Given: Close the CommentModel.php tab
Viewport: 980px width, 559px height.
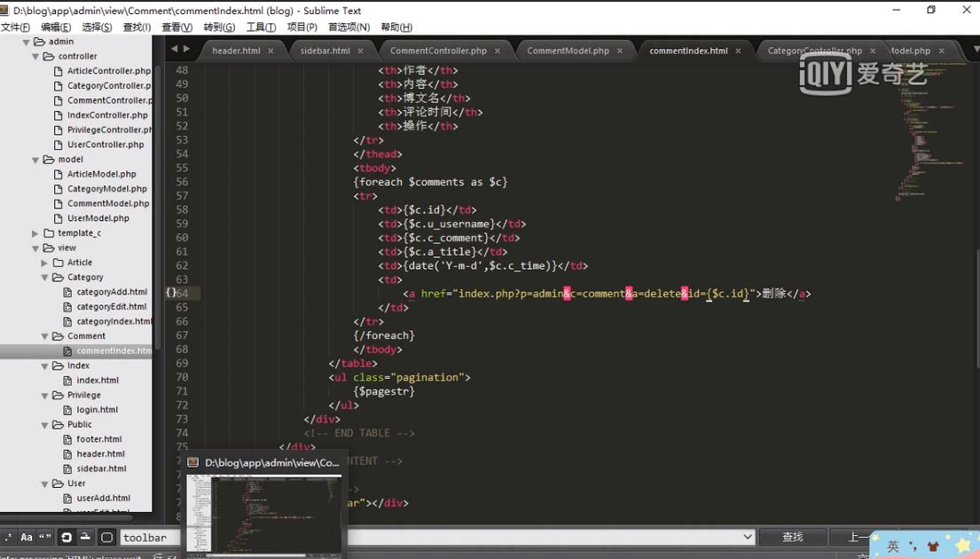Looking at the screenshot, I should click(x=620, y=51).
